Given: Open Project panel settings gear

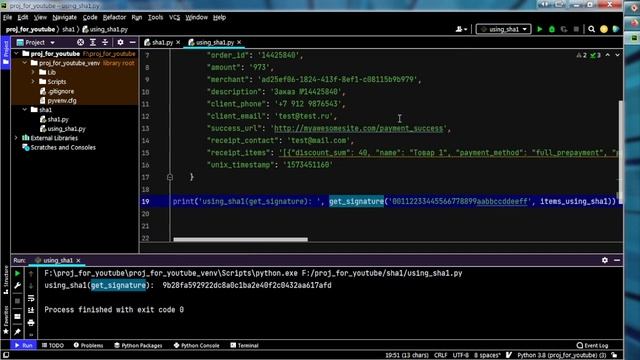Looking at the screenshot, I should tap(120, 42).
